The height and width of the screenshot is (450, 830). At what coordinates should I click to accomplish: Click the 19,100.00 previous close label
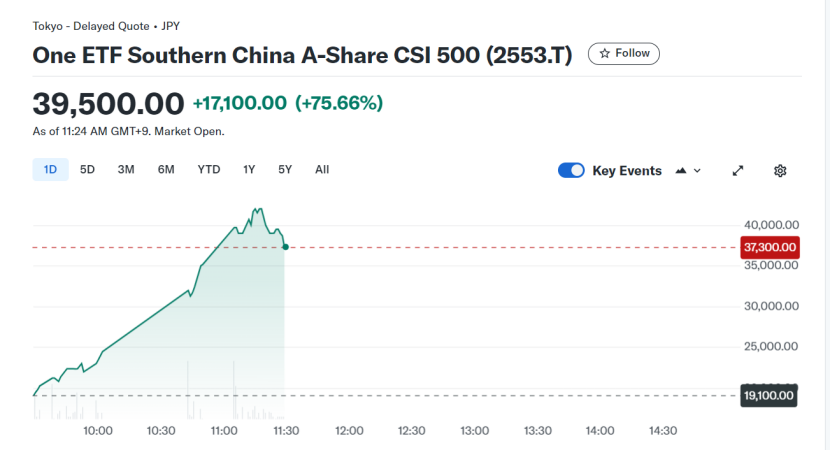pyautogui.click(x=770, y=396)
